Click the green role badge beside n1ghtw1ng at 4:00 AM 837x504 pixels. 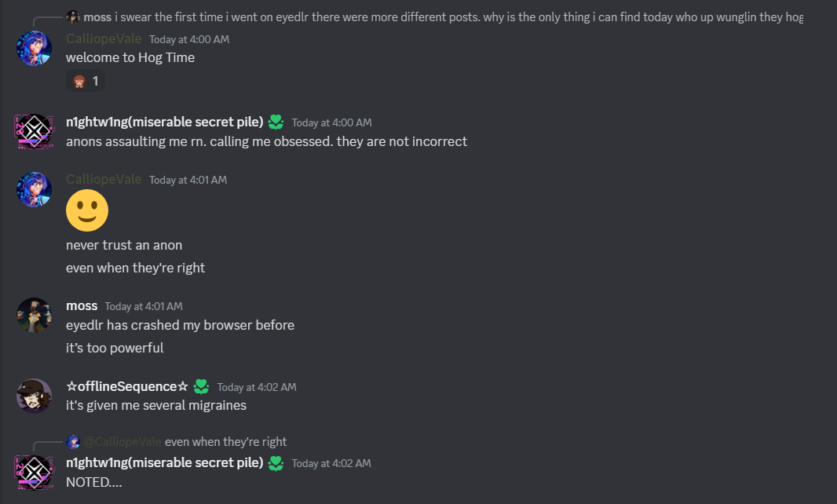[276, 122]
